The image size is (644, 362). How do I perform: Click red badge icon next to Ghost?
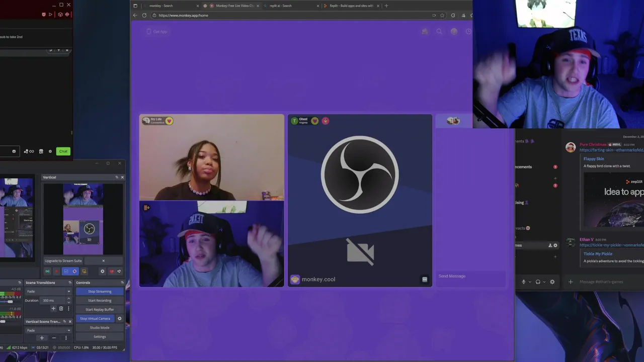[326, 121]
